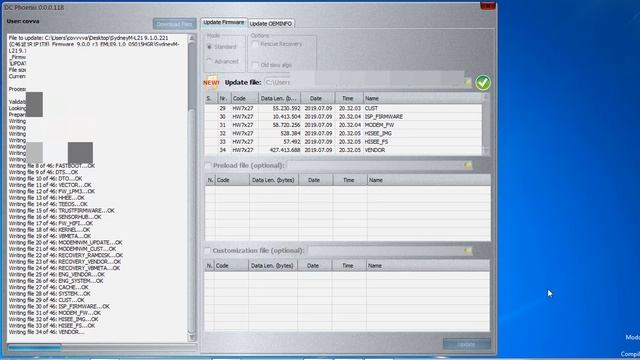
Task: Click the Customization table Date column header
Action: click(x=314, y=266)
